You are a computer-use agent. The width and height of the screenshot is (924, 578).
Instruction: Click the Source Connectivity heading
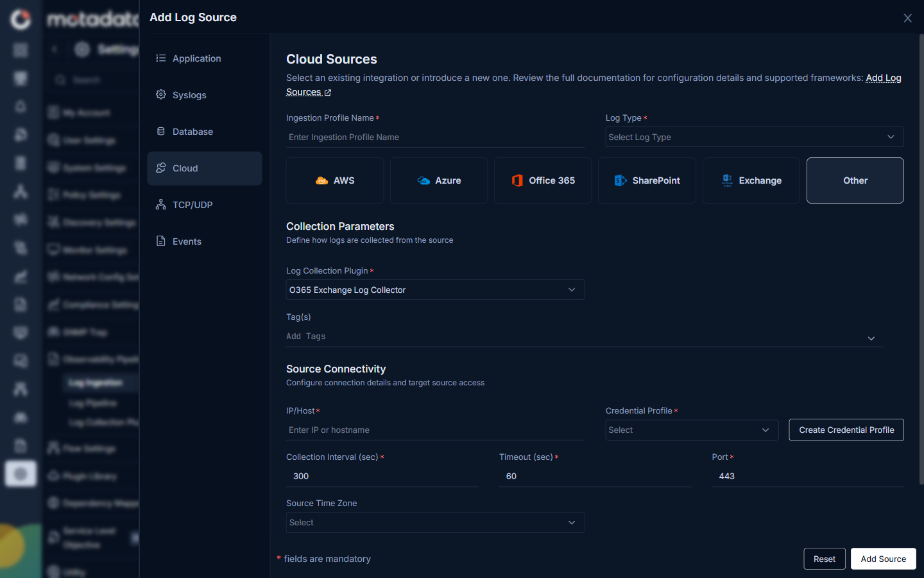click(336, 369)
